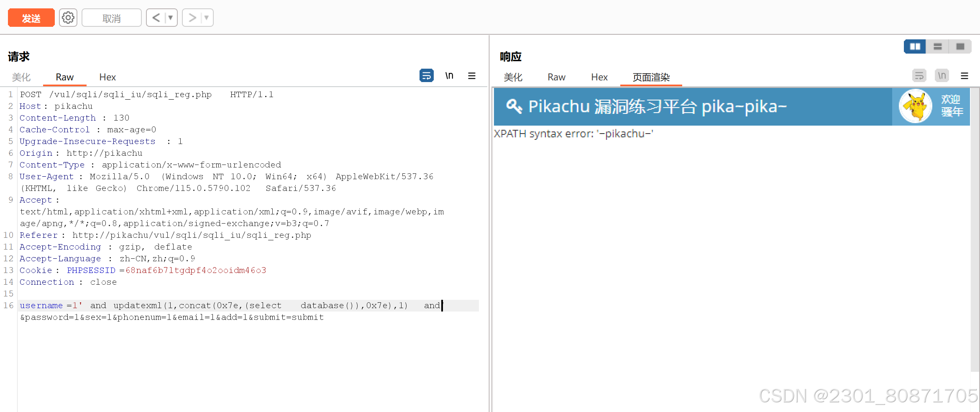Click response rendered page scrollbar

(975, 229)
